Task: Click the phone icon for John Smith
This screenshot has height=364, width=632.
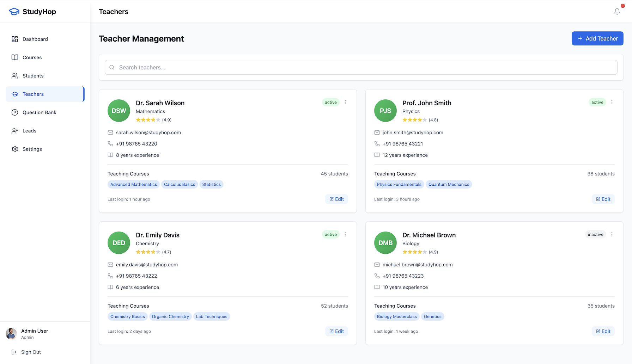Action: 377,144
